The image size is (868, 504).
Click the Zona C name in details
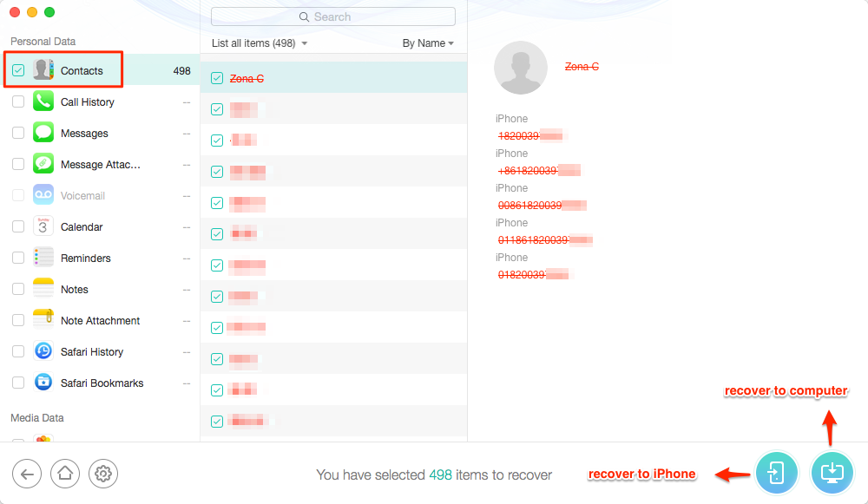pyautogui.click(x=582, y=67)
